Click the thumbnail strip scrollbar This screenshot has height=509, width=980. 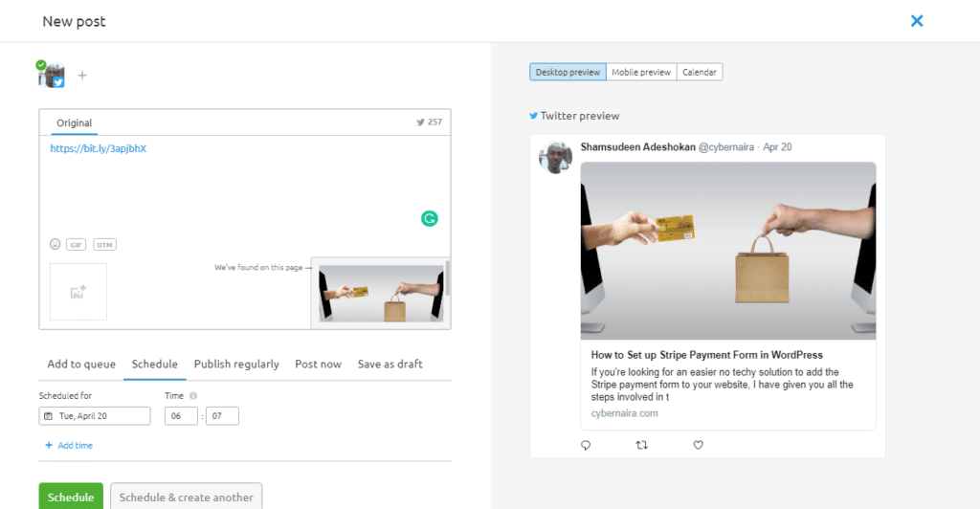pyautogui.click(x=447, y=277)
